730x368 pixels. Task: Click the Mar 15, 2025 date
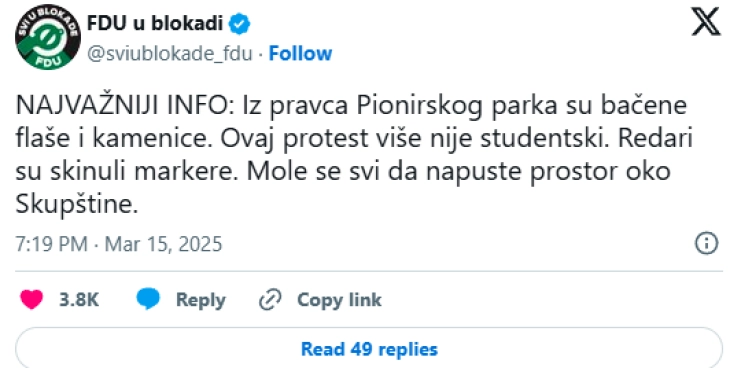point(163,244)
